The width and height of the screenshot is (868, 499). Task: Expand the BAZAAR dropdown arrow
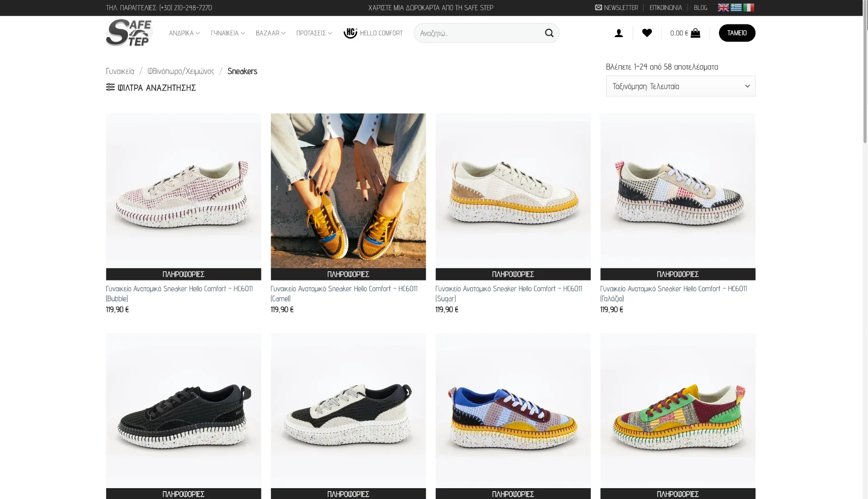pos(283,33)
